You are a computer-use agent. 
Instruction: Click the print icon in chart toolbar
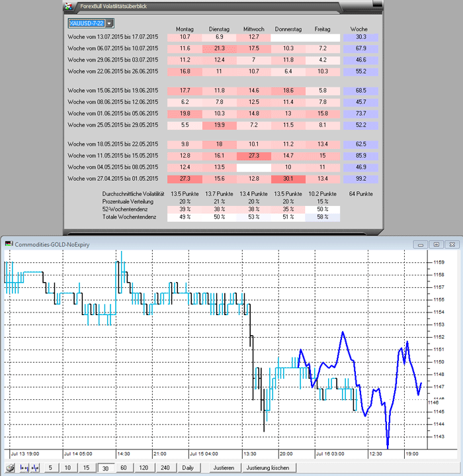pyautogui.click(x=9, y=468)
